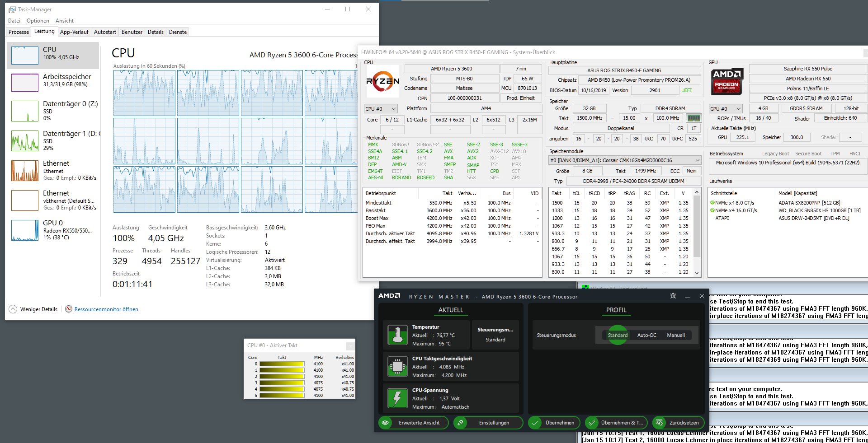
Task: Switch to the Autostart tab
Action: pos(105,32)
